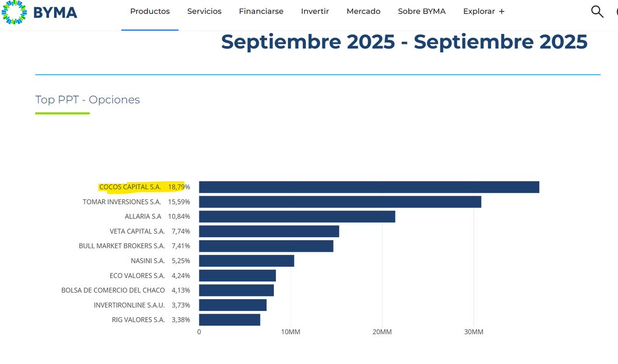
Task: Click the BYMA logo
Action: coord(40,12)
